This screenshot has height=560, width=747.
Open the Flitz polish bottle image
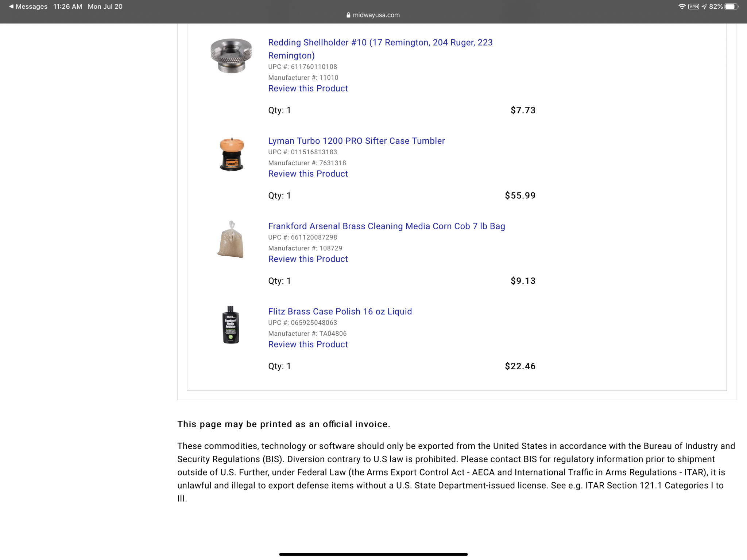click(231, 325)
